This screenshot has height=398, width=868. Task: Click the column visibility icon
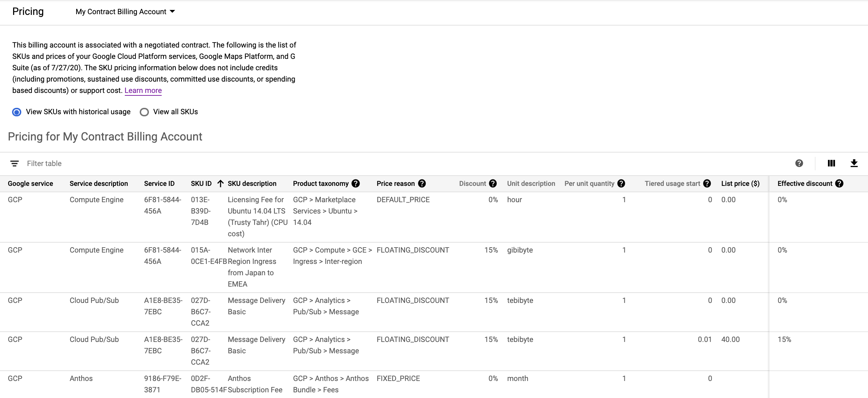(832, 163)
